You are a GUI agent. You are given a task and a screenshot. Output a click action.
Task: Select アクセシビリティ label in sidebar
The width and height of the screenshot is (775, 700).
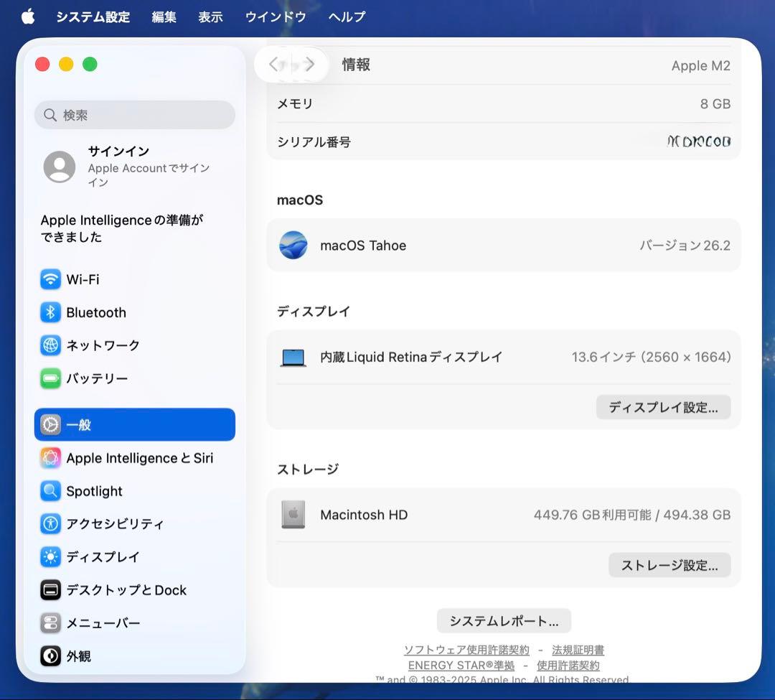click(x=115, y=523)
